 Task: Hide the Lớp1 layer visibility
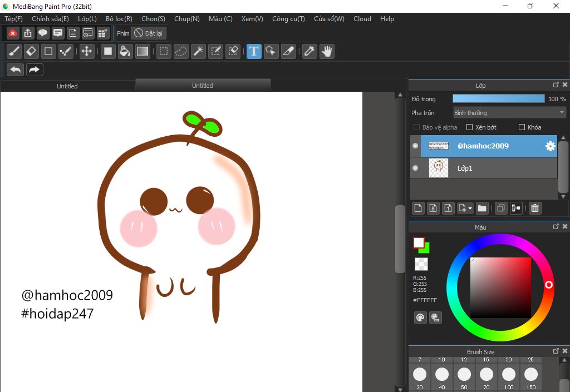point(415,168)
